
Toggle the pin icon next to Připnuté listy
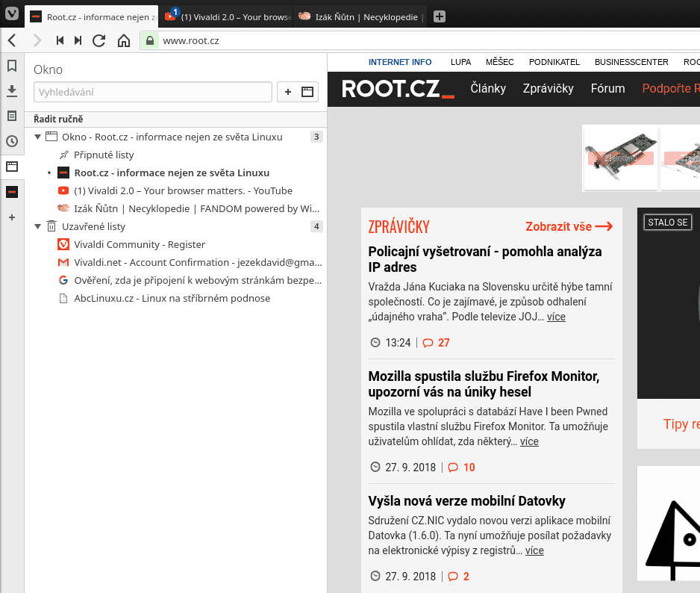tap(63, 155)
